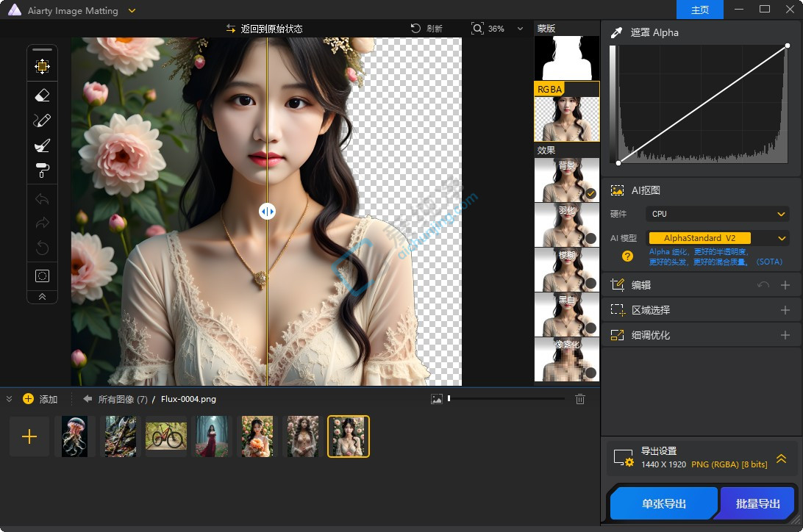
Task: Select the Brush matting tool
Action: (42, 145)
